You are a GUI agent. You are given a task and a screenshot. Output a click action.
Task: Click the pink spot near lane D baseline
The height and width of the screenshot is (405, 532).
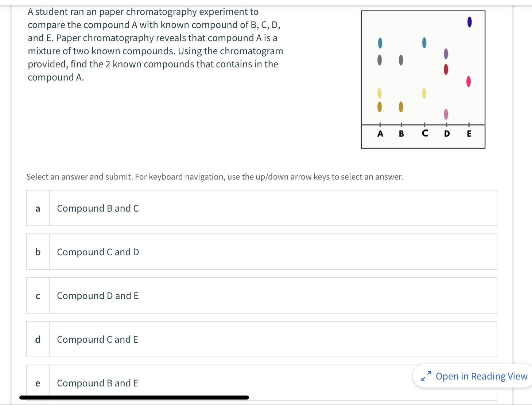[x=446, y=114]
